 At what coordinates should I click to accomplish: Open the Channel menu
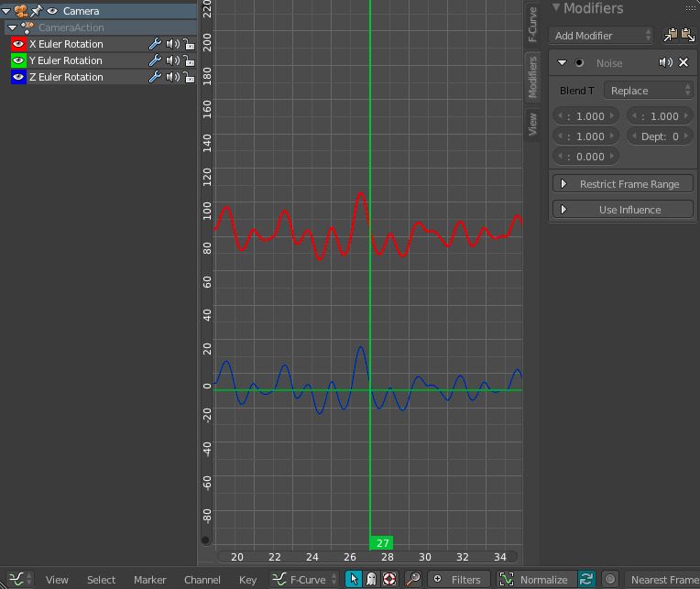[x=202, y=579]
